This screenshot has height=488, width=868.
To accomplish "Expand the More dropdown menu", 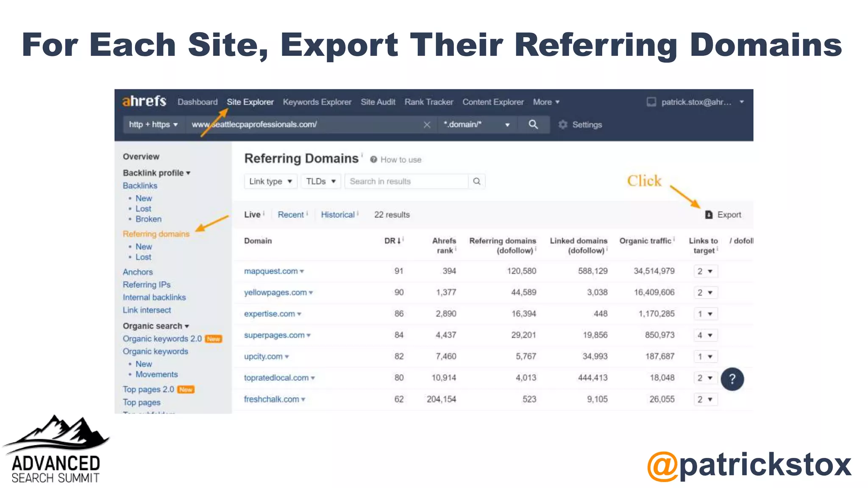I will tap(546, 102).
